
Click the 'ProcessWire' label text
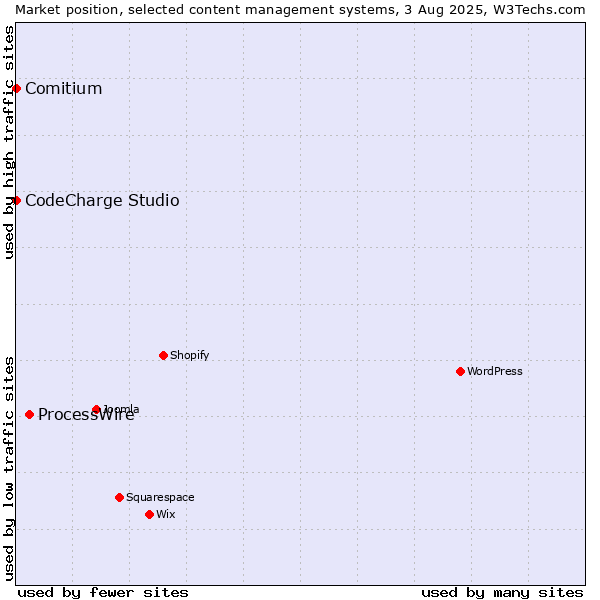pos(86,415)
